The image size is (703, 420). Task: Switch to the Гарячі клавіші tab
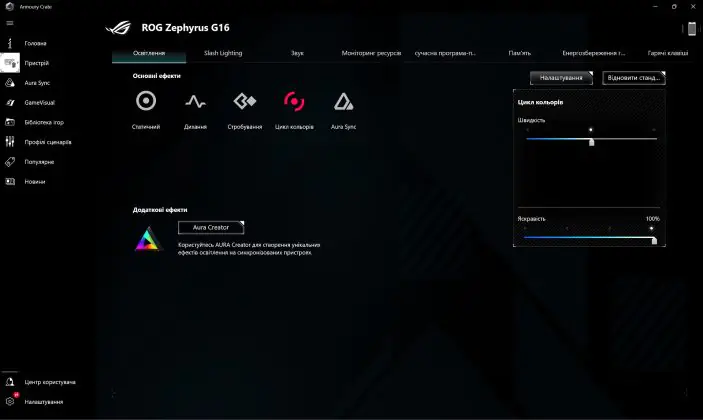point(668,53)
